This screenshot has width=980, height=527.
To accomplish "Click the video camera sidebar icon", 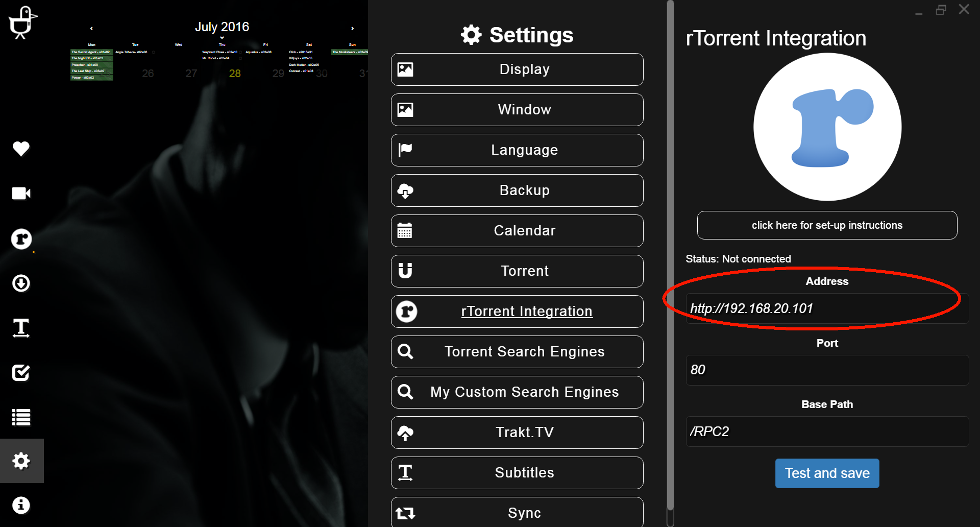I will coord(21,194).
